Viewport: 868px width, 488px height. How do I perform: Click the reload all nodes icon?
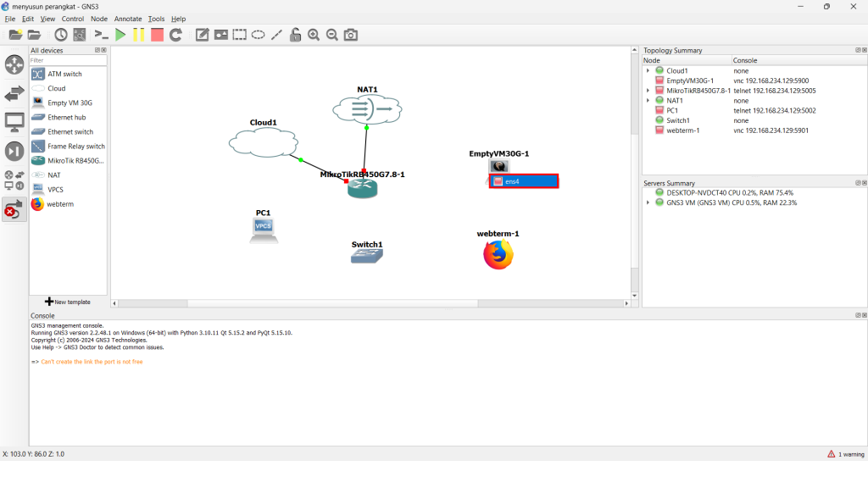point(175,35)
